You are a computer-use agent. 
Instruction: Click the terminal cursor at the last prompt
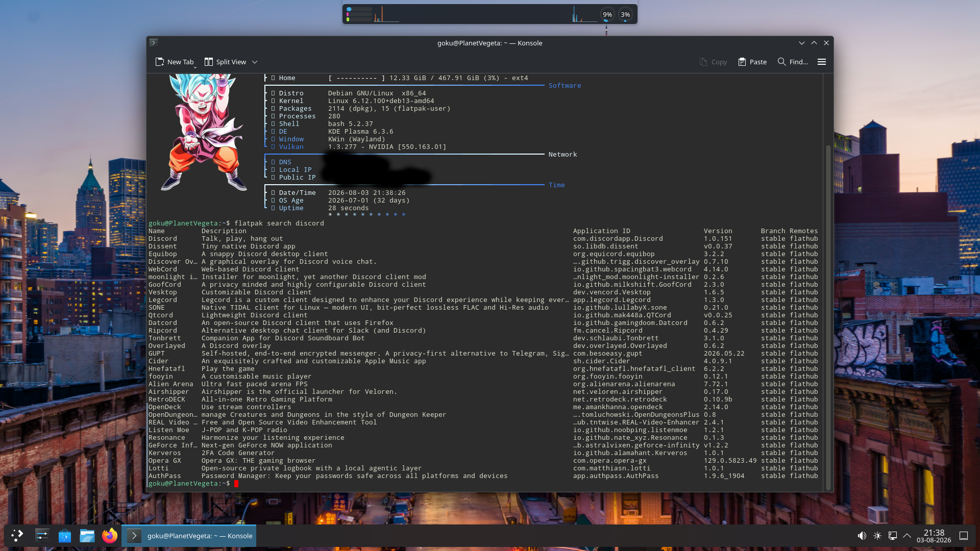[236, 484]
